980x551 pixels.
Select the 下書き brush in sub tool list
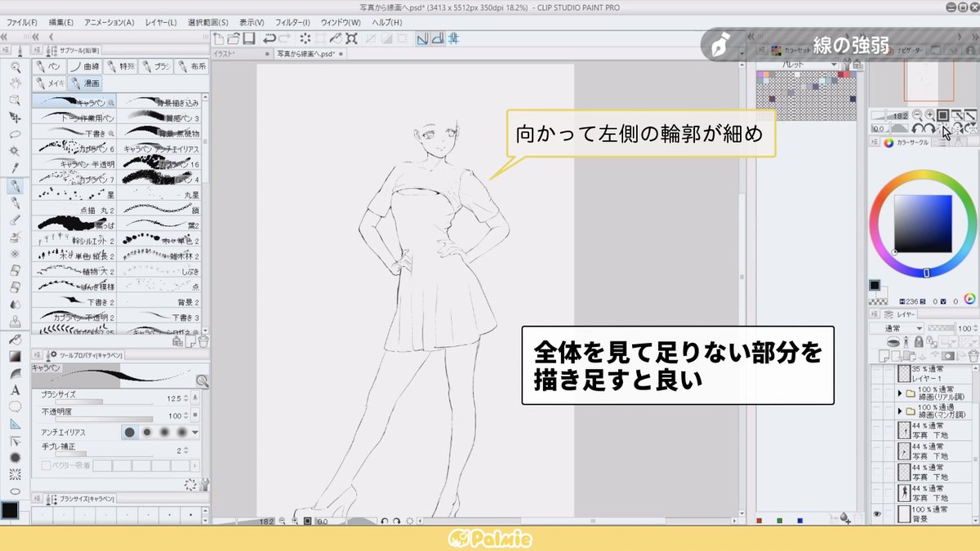pos(74,132)
